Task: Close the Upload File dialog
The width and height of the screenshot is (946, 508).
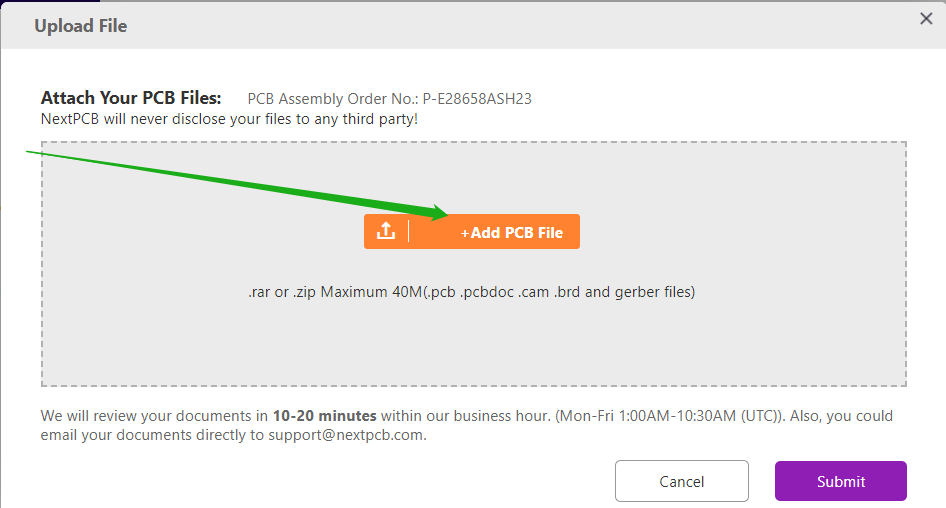Action: (x=926, y=18)
